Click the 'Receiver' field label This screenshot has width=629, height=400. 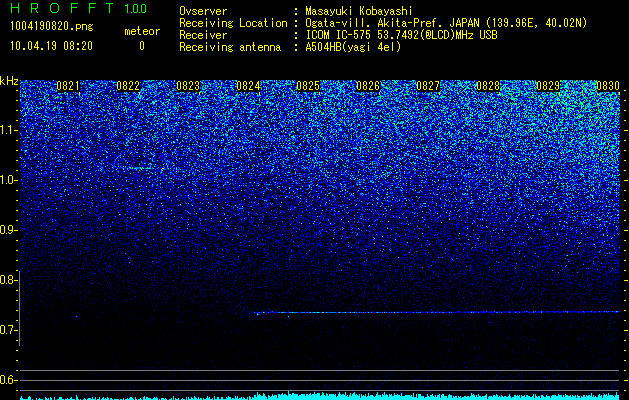203,35
